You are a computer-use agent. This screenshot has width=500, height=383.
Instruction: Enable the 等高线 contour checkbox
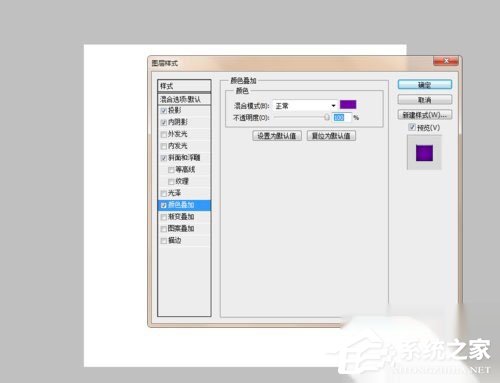pyautogui.click(x=171, y=170)
